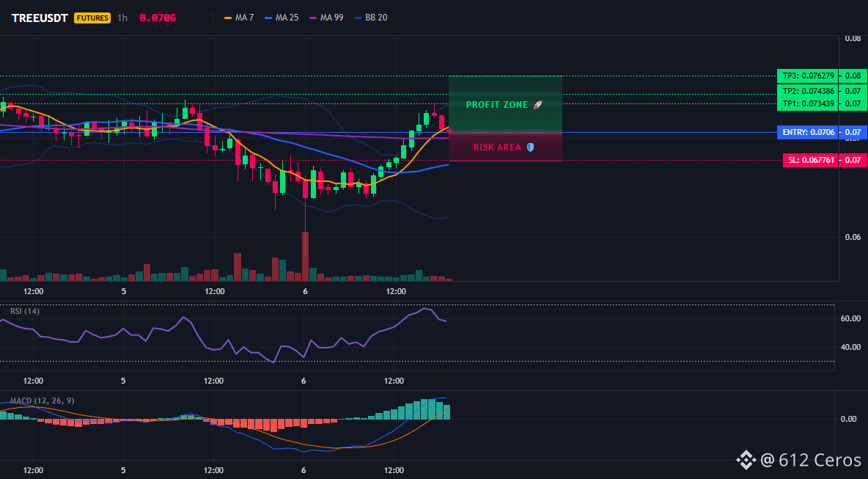Viewport: 868px width, 479px height.
Task: Click the rocket icon in profit zone
Action: coord(537,105)
